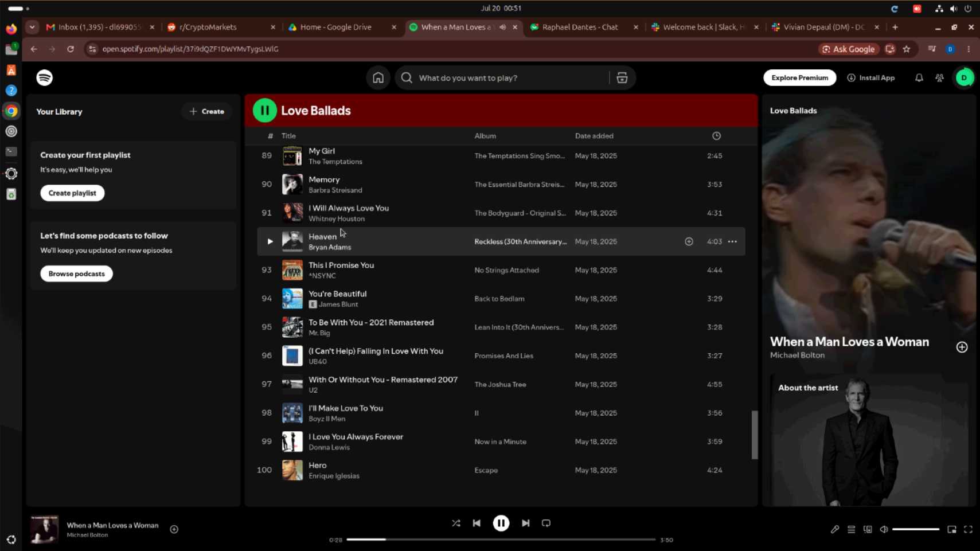Mute the Spotify tab audio icon
The height and width of the screenshot is (551, 980).
tap(502, 27)
